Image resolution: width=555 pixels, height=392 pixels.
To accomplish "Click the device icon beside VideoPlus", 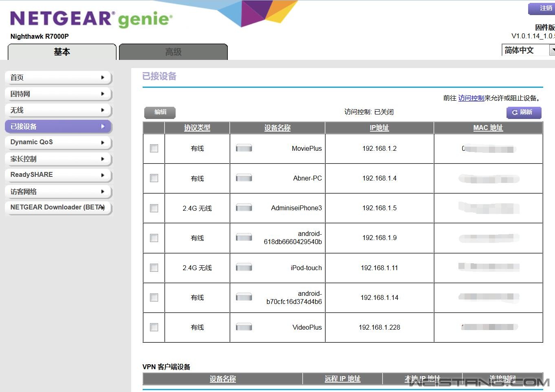I will tap(244, 327).
